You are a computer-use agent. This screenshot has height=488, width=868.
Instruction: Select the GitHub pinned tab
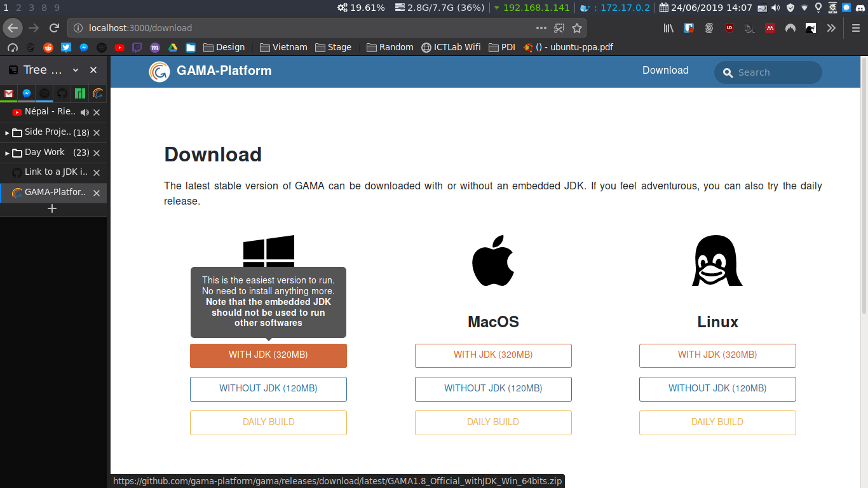click(61, 93)
